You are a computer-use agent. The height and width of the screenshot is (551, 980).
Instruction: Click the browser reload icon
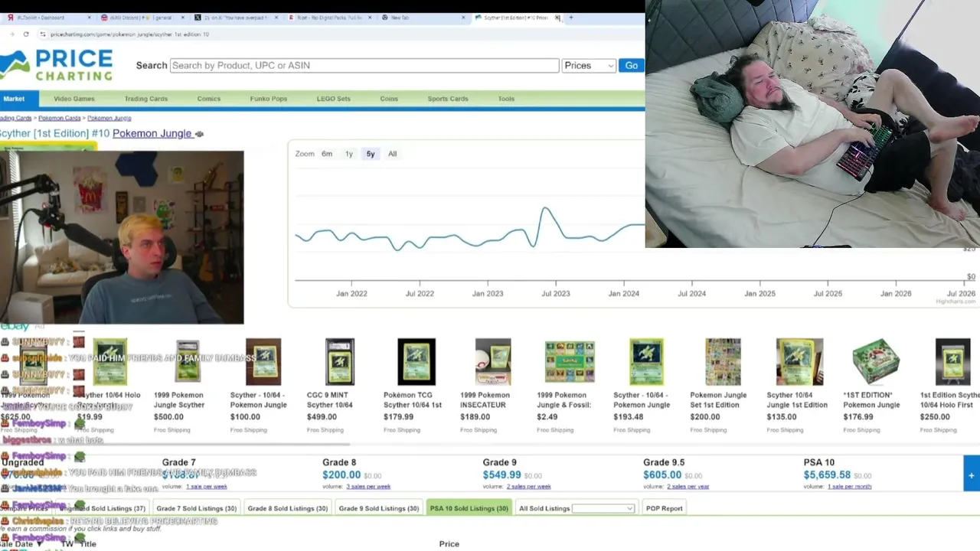click(x=26, y=34)
